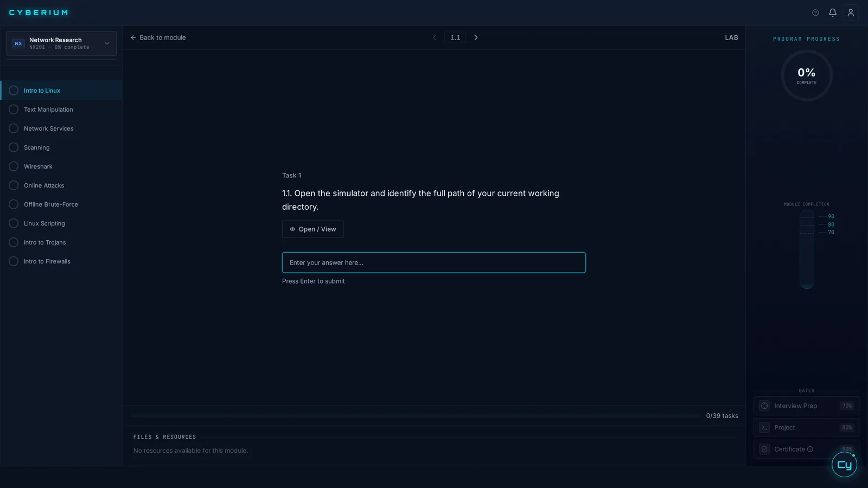Toggle the Intro to Linux completion circle
The image size is (868, 488).
(14, 91)
